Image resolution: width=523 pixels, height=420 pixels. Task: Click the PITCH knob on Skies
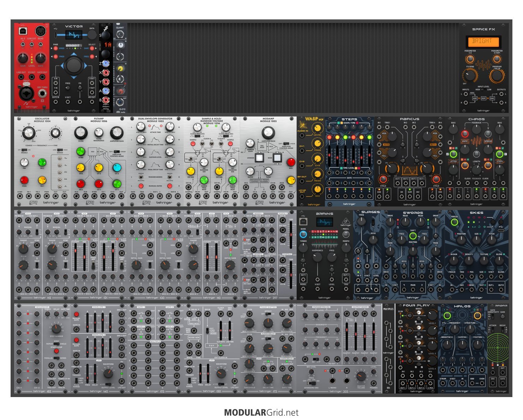pyautogui.click(x=492, y=240)
